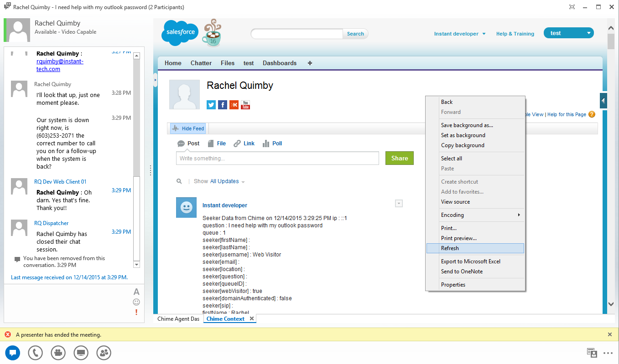Go to the Home tab

(173, 63)
